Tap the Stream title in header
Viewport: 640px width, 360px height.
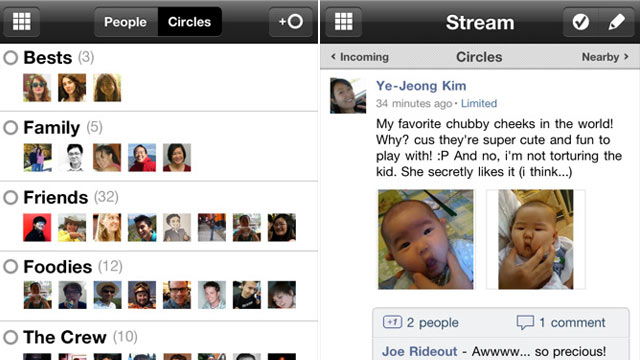[480, 22]
